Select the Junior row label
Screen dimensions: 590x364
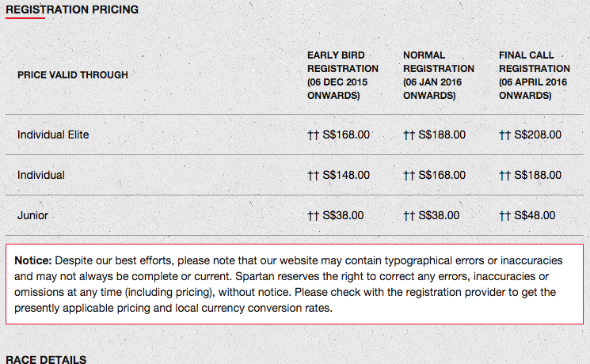(32, 215)
